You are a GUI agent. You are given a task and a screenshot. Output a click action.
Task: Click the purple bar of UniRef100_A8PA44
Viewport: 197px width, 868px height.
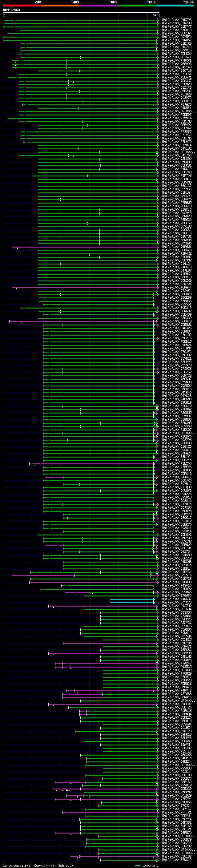coord(85,287)
